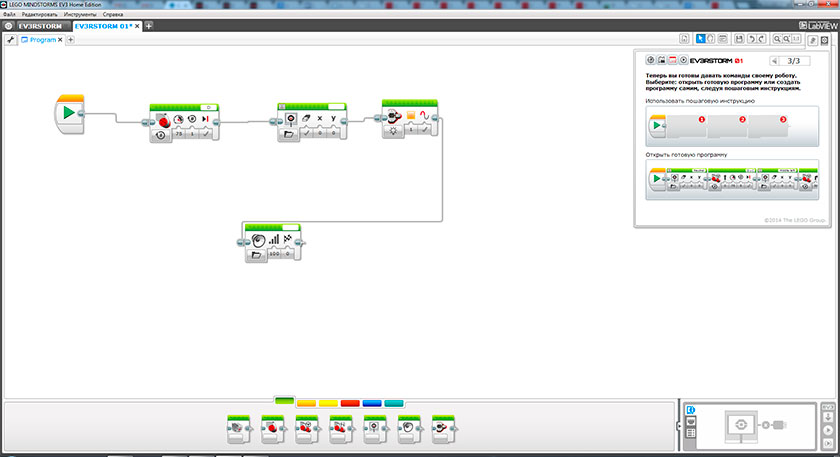Add a new program with the small plus
This screenshot has height=457, width=840.
click(x=71, y=40)
